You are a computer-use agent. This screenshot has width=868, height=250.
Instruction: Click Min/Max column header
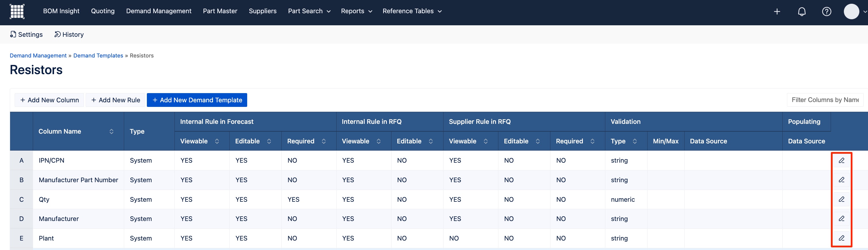coord(665,141)
